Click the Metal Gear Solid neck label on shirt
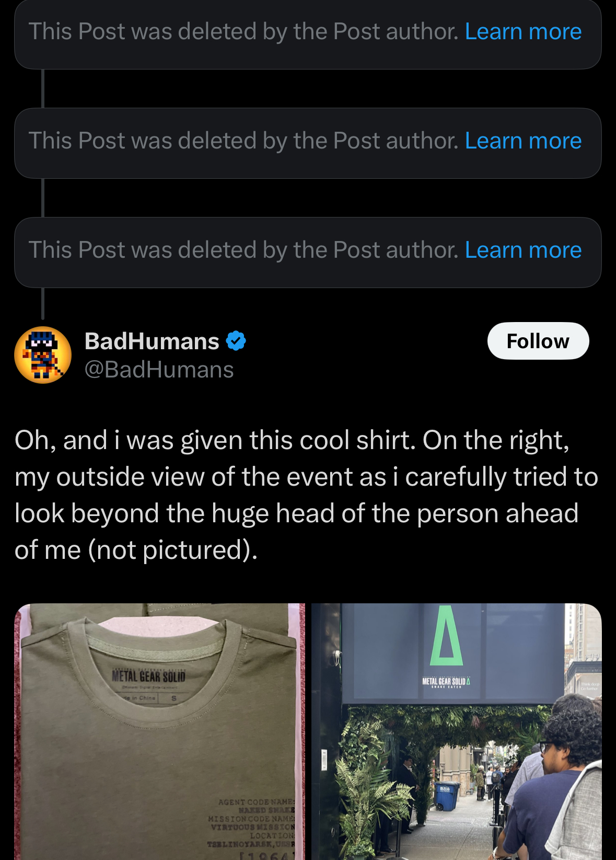The image size is (616, 860). pos(149,676)
